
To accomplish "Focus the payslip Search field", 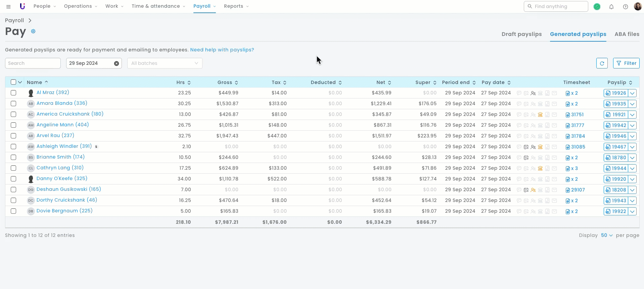I will coord(33,63).
